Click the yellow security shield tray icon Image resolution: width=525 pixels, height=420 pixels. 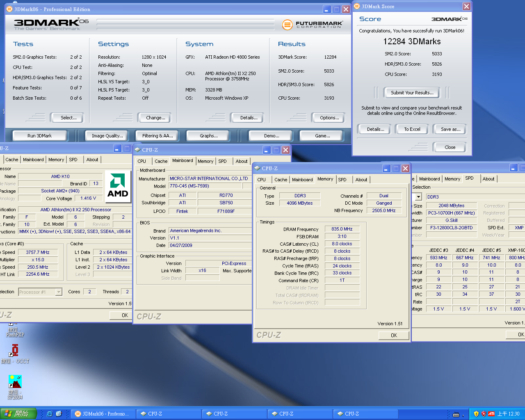[476, 414]
